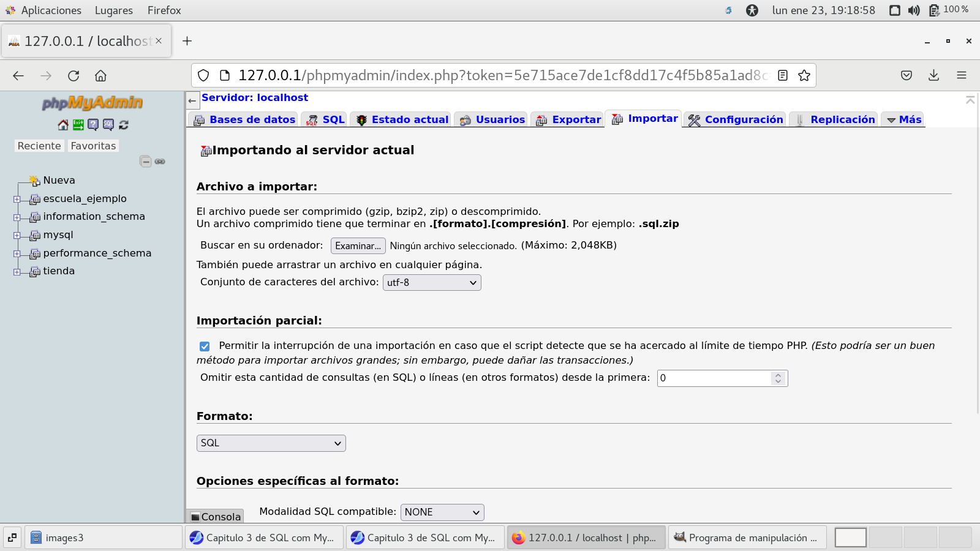The image size is (980, 551).
Task: Open the phpMyAdmin documentation icon
Action: pyautogui.click(x=93, y=125)
